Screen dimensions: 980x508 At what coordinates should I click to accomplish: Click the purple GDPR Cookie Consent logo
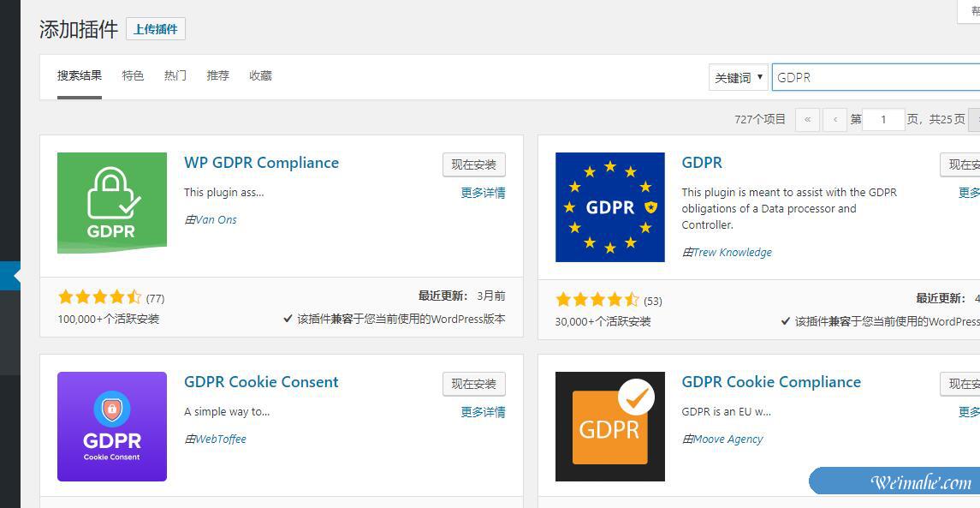(x=111, y=426)
